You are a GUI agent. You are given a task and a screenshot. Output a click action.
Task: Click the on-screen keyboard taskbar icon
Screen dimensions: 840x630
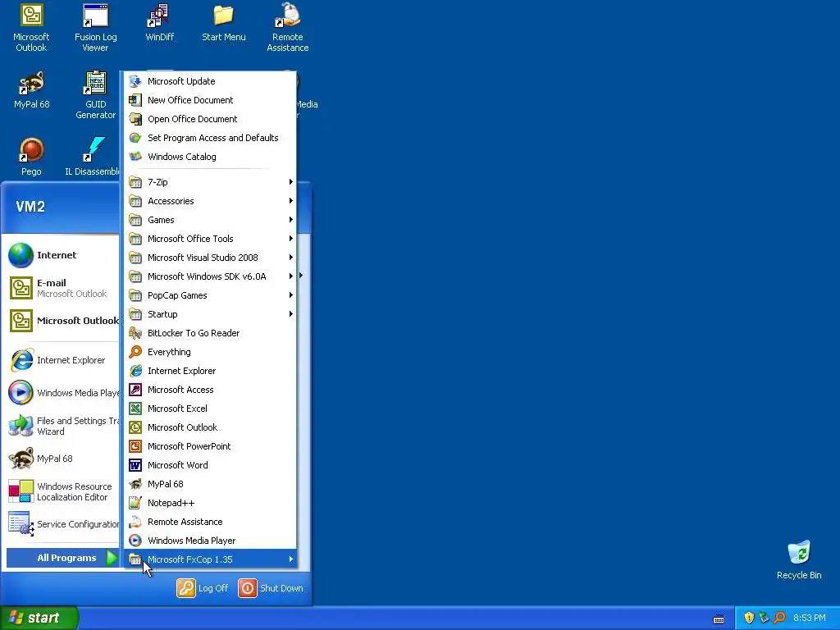719,619
